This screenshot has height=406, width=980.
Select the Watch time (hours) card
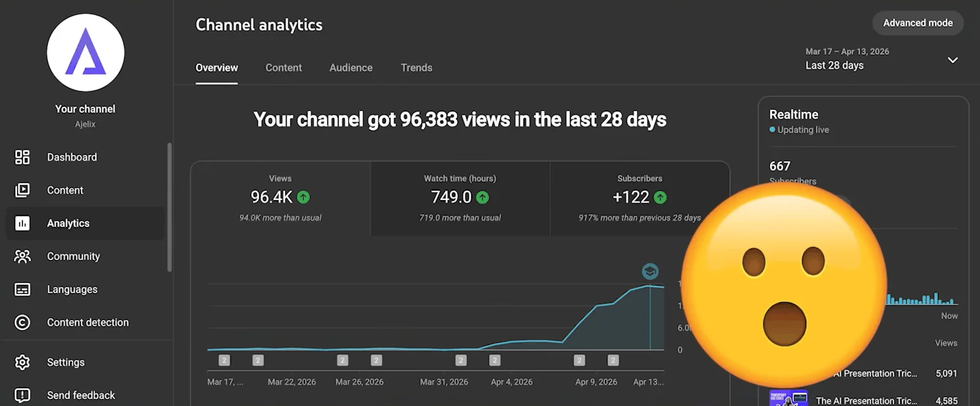point(460,198)
